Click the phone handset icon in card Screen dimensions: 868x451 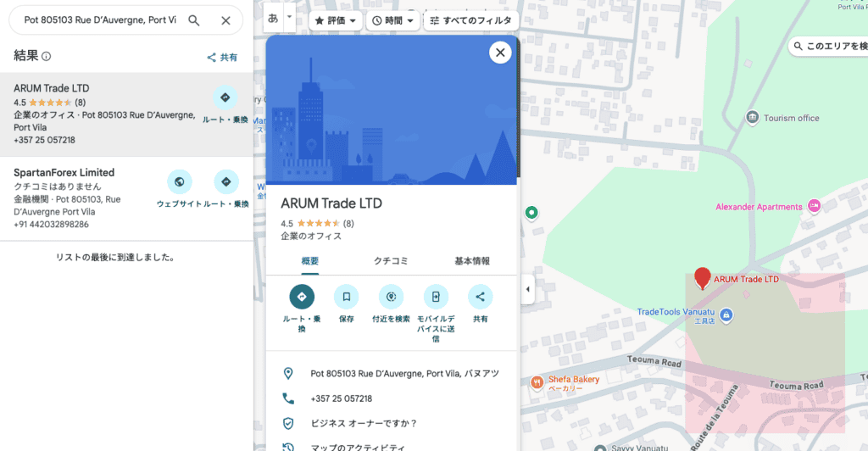(x=288, y=398)
